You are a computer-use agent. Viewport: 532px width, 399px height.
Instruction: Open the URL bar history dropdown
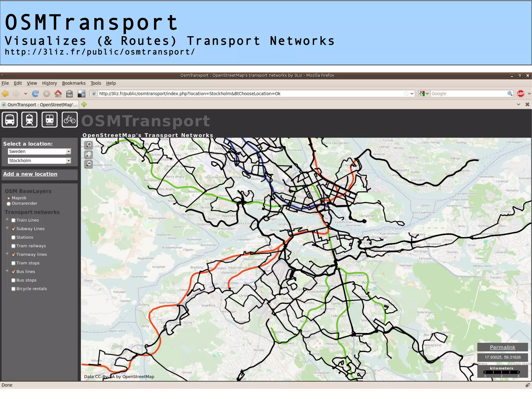(412, 94)
